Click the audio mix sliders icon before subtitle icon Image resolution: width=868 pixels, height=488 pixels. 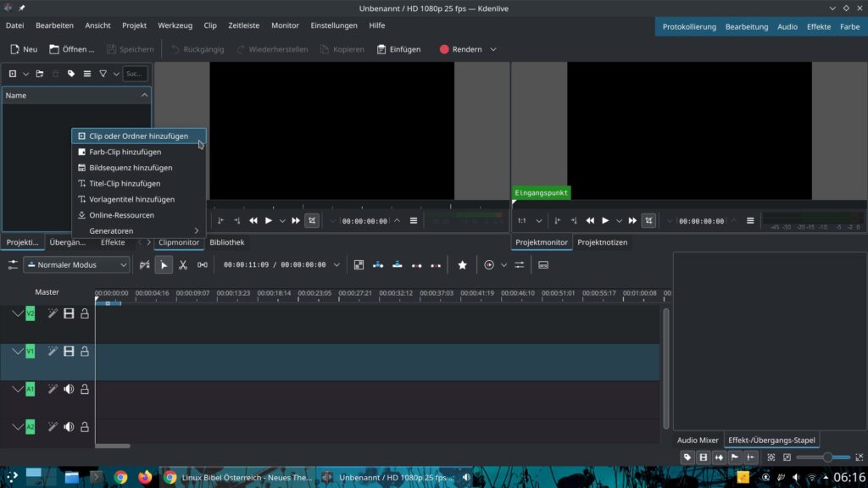520,265
